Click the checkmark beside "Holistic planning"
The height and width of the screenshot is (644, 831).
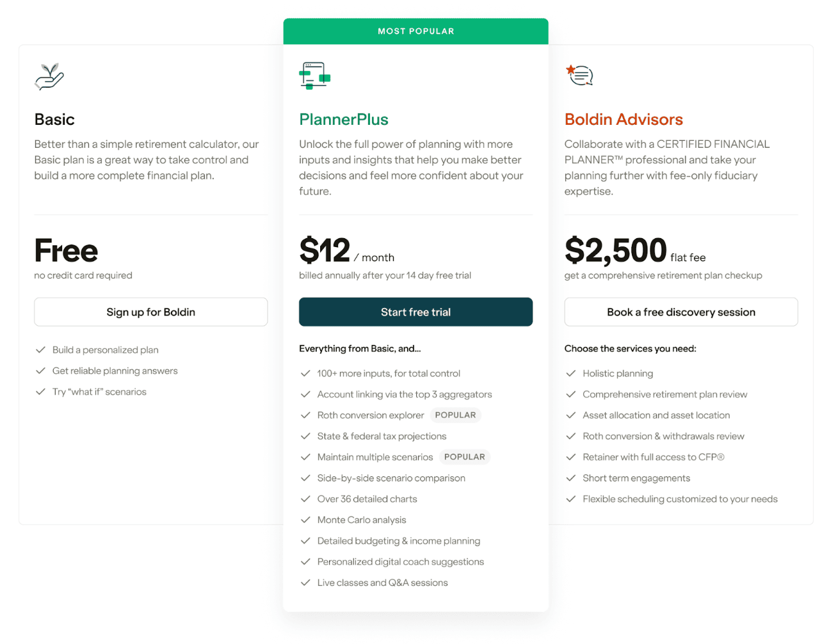click(x=570, y=373)
